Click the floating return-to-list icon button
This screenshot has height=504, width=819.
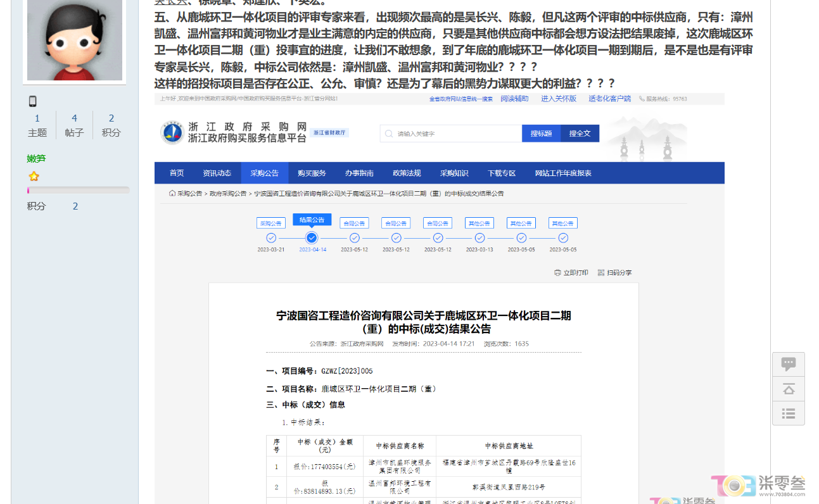click(789, 413)
